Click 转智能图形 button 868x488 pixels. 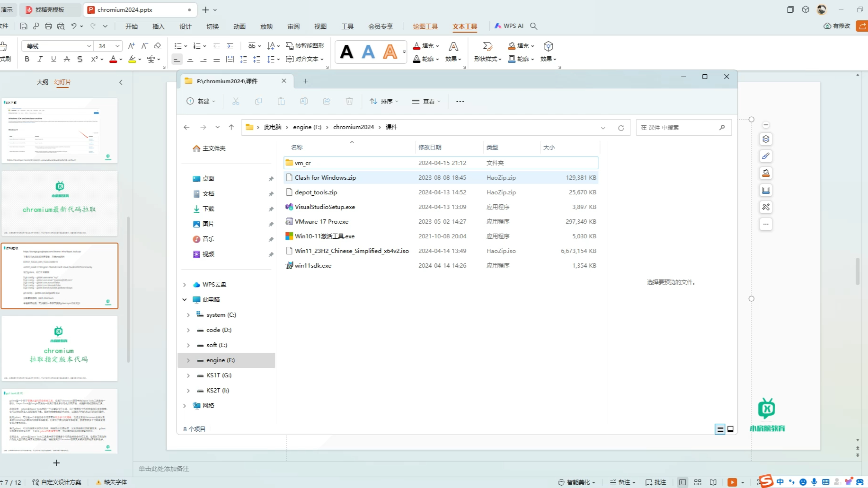305,46
